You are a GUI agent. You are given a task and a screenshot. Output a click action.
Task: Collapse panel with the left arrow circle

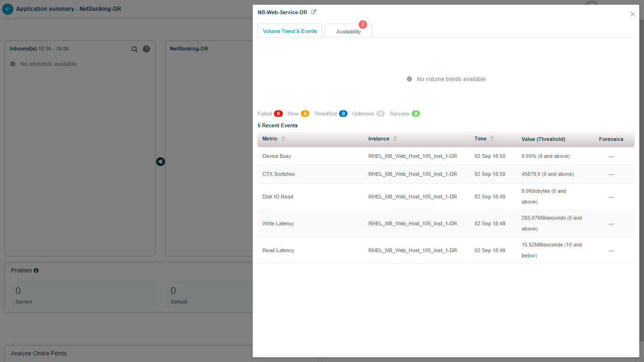(160, 162)
